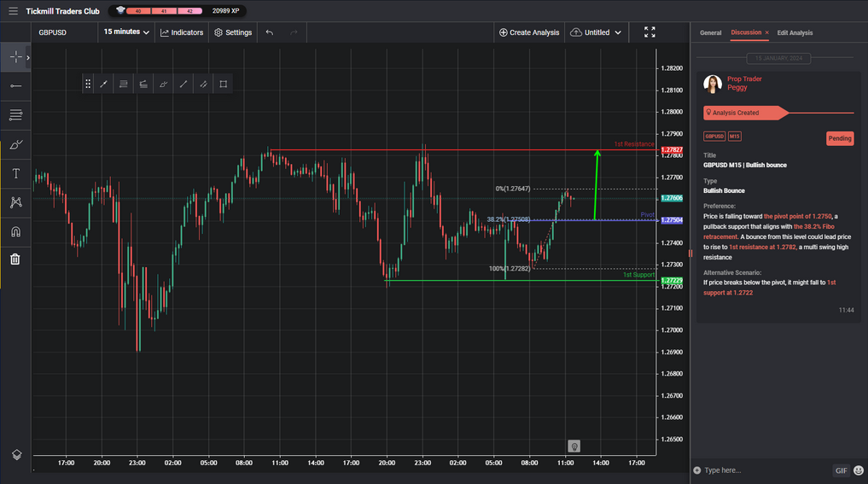The image size is (868, 484).
Task: Click the current price label 1.27606
Action: click(672, 198)
